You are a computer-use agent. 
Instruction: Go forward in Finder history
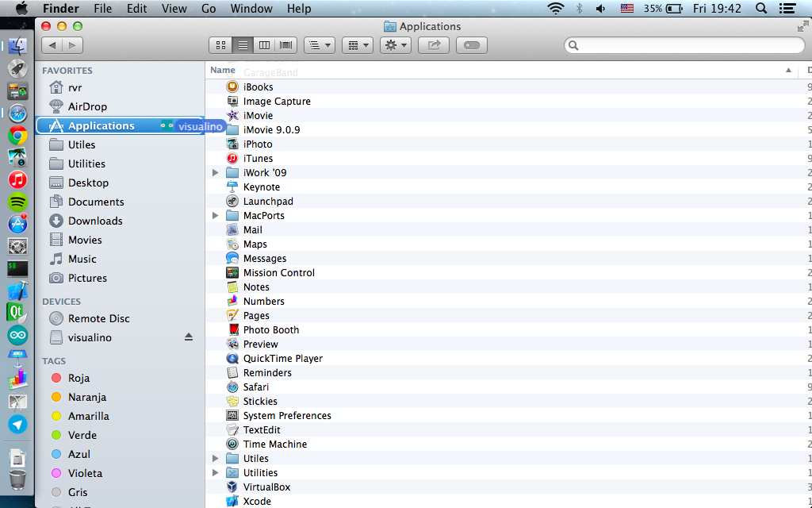(x=72, y=45)
